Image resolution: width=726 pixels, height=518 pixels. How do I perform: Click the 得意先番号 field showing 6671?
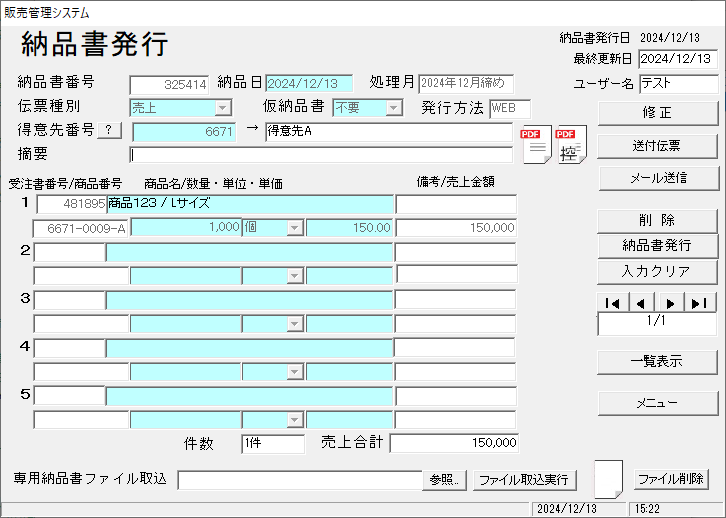pos(184,132)
